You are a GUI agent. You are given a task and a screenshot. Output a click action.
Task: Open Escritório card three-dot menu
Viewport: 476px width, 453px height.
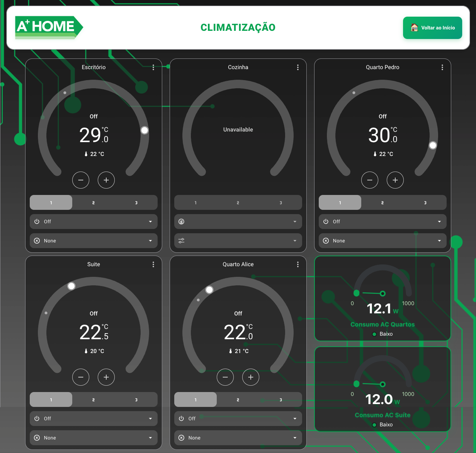(x=153, y=67)
